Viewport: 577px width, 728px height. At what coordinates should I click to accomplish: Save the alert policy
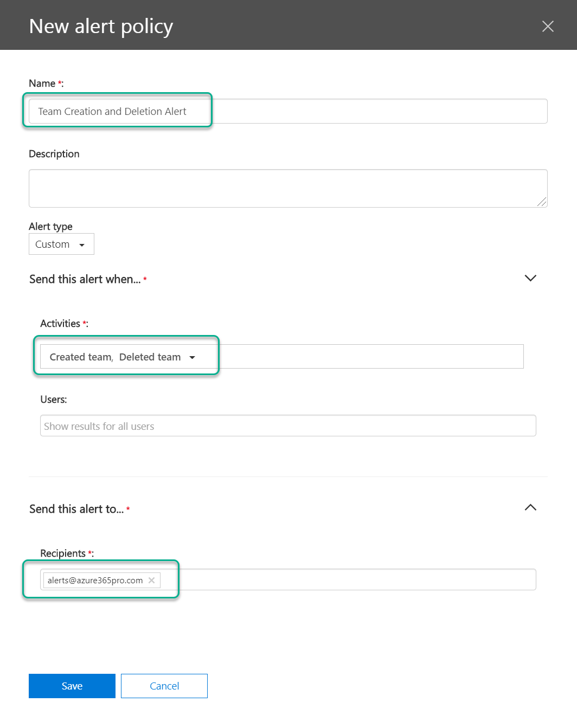(72, 686)
